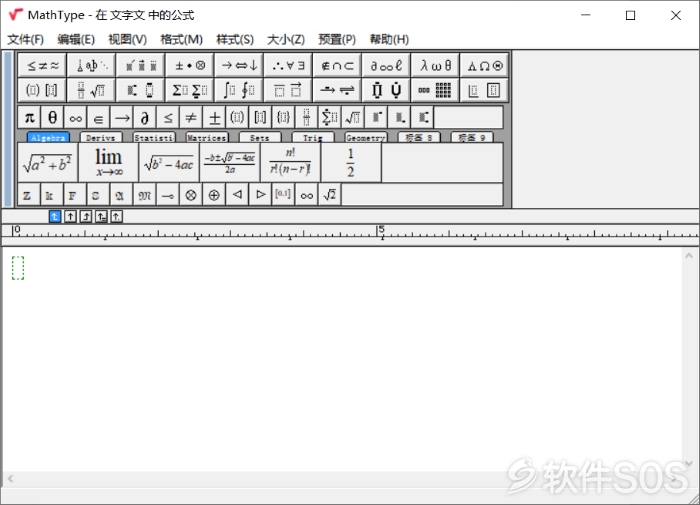
Task: Insert the element-of symbol
Action: coord(99,117)
